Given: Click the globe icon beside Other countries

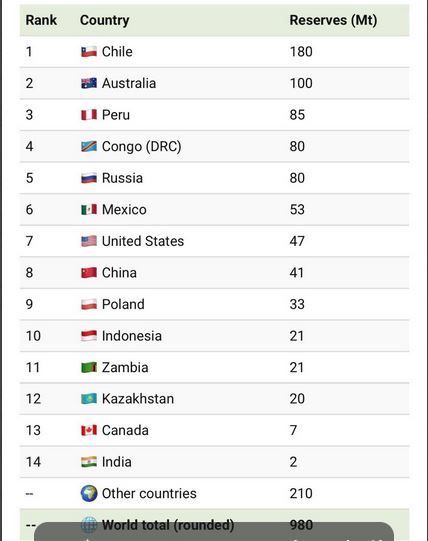Looking at the screenshot, I should 89,493.
